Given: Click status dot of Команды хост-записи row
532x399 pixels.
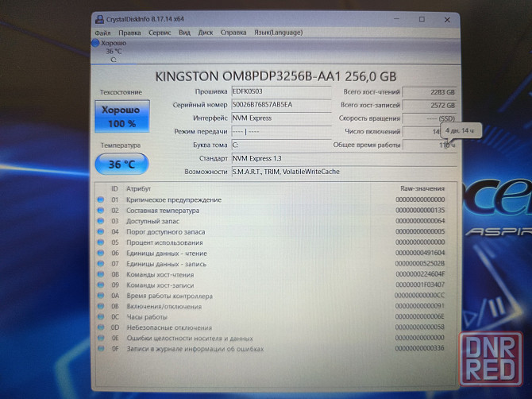Looking at the screenshot, I should [101, 285].
